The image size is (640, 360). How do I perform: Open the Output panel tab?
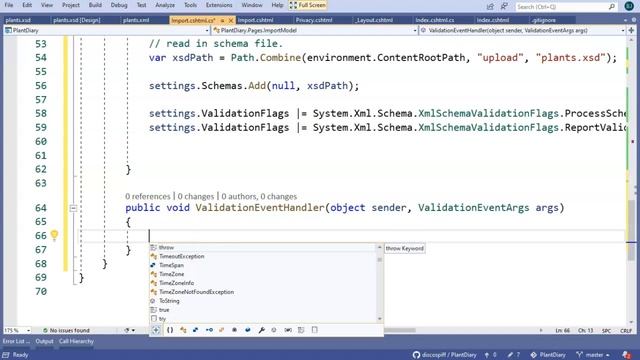[44, 341]
